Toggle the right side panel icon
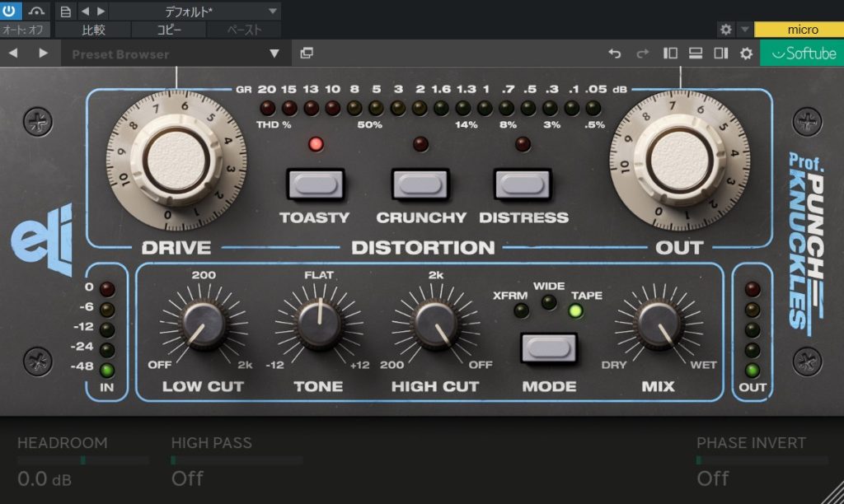The width and height of the screenshot is (844, 504). (720, 54)
